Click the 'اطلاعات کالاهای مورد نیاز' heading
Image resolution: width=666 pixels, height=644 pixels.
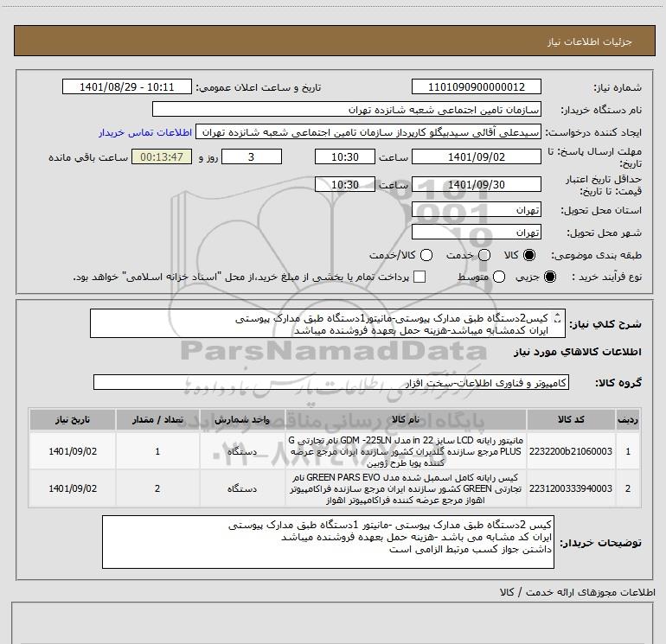pyautogui.click(x=578, y=353)
